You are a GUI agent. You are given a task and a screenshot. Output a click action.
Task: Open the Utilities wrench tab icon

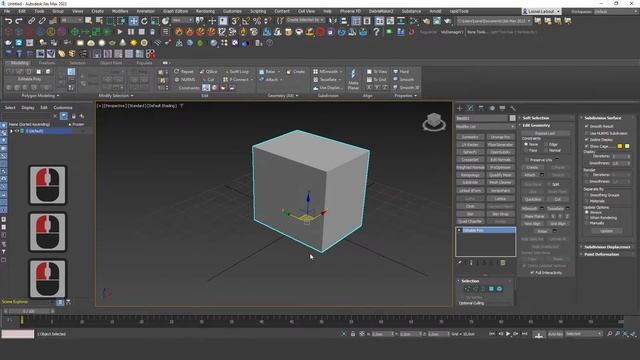tap(513, 108)
